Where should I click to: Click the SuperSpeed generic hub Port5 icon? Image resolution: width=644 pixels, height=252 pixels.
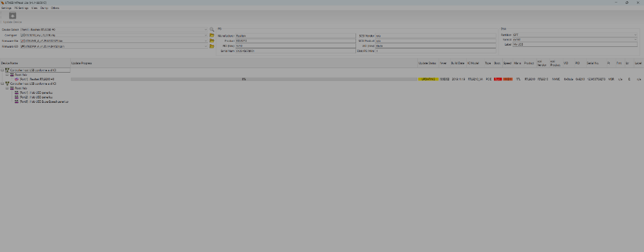(x=17, y=102)
